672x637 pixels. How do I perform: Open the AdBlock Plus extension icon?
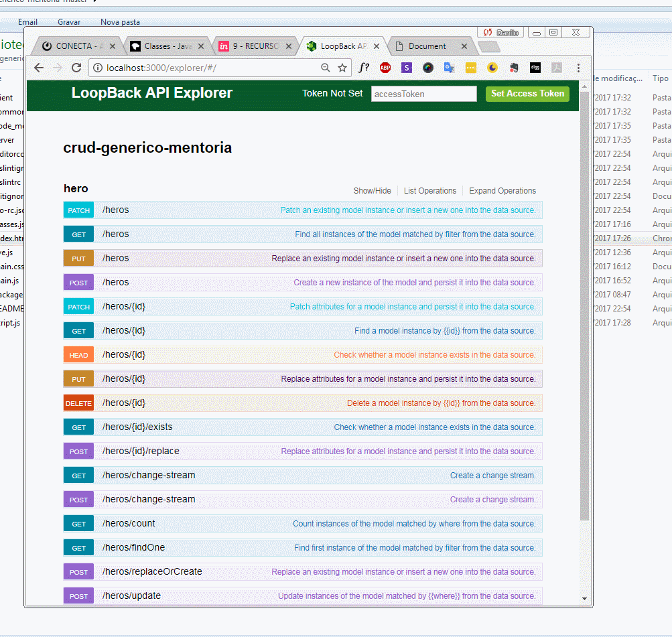point(385,68)
